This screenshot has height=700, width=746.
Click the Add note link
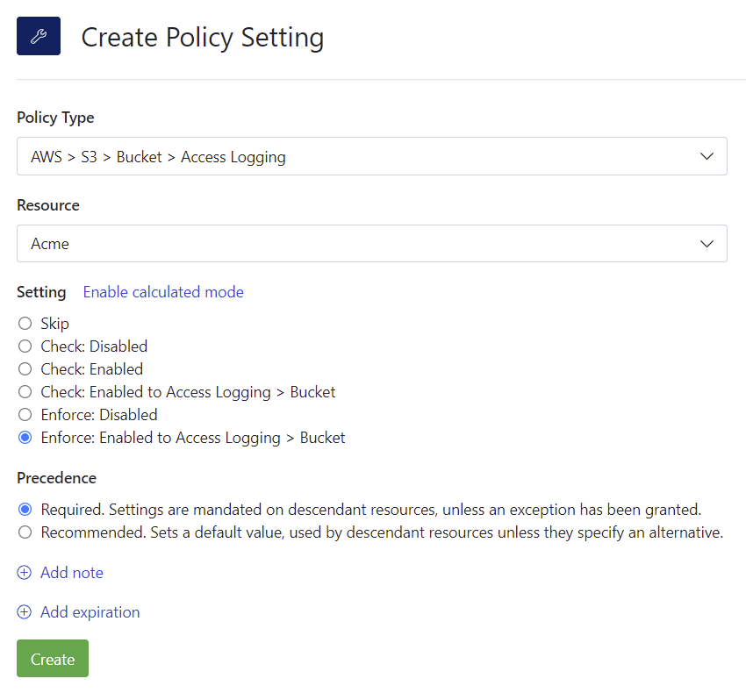click(x=72, y=573)
